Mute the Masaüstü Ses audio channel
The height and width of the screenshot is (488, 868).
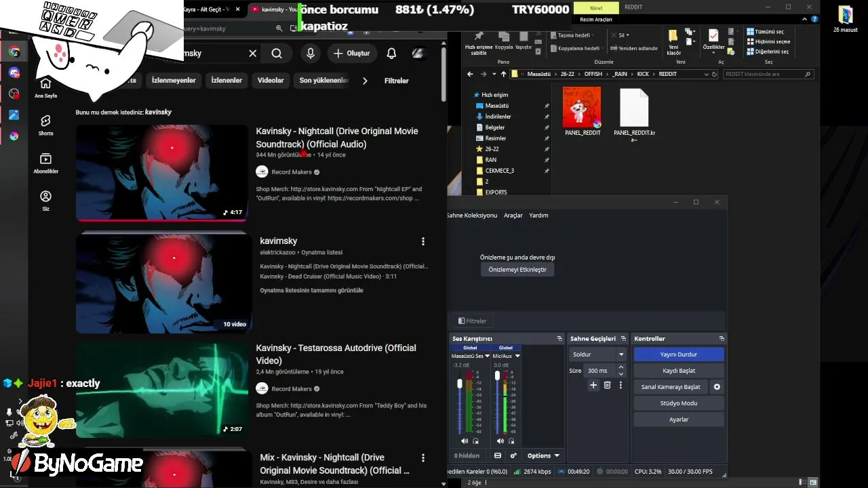(465, 441)
